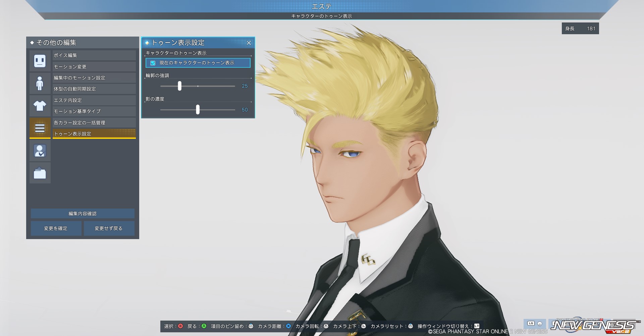Click 変更を確定 button
Image resolution: width=644 pixels, height=336 pixels.
click(x=56, y=228)
